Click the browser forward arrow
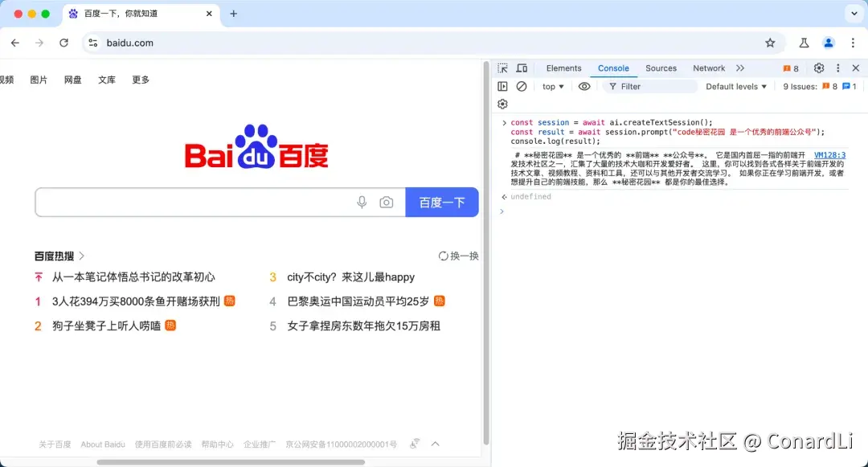The image size is (868, 467). point(39,43)
